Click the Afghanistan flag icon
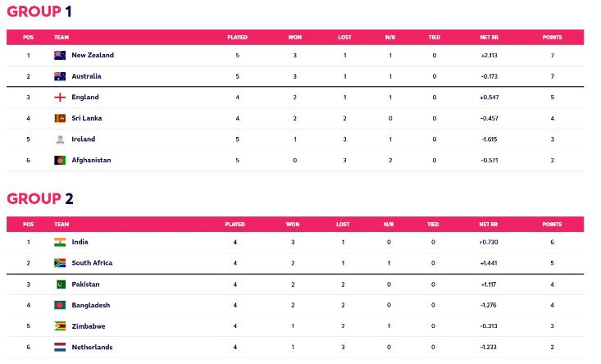Screen dimensions: 601x364 click(60, 161)
